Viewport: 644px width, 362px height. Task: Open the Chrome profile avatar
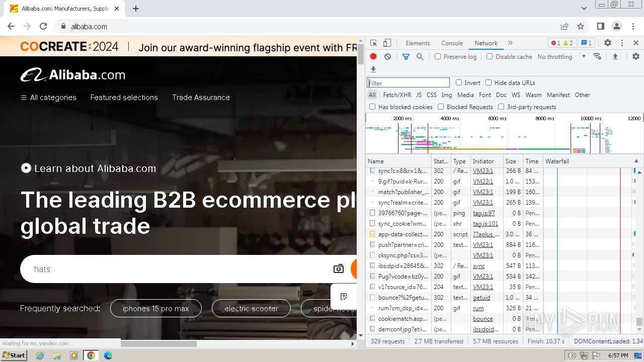pyautogui.click(x=617, y=27)
